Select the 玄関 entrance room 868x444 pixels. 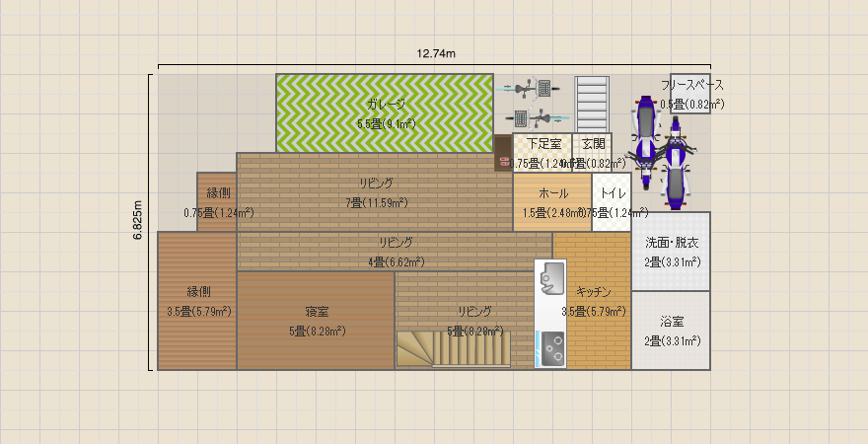coord(593,152)
